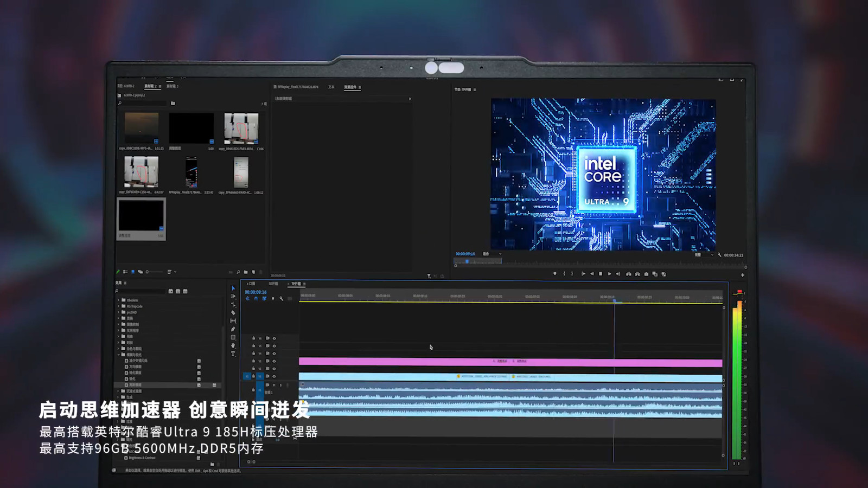Click arrow beside no clip selected label
This screenshot has height=488, width=868.
410,99
